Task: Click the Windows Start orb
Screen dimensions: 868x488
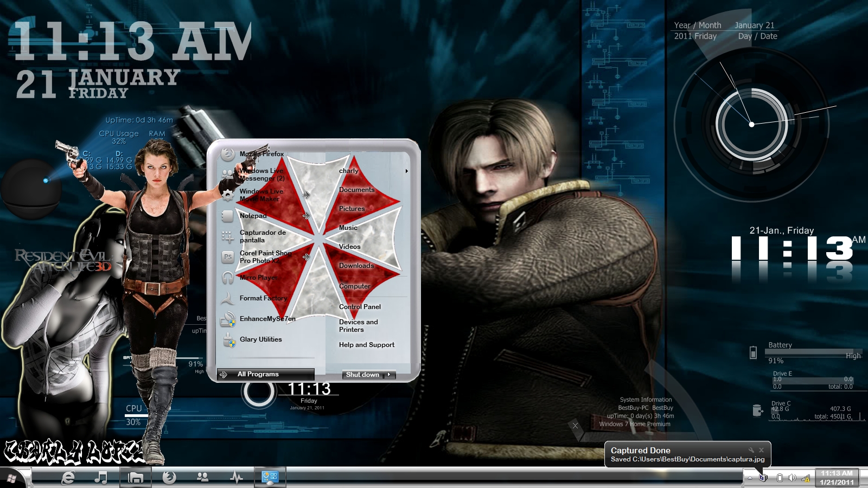Action: (11, 478)
